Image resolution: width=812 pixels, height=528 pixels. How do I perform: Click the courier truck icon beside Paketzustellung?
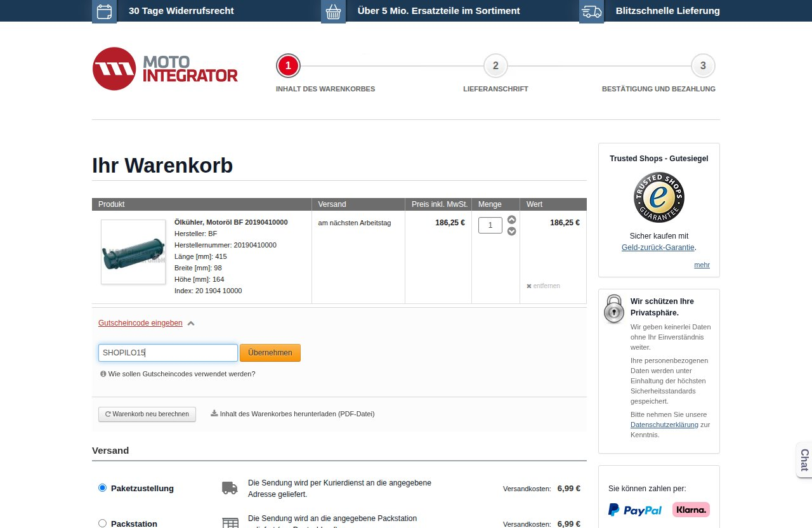[230, 488]
